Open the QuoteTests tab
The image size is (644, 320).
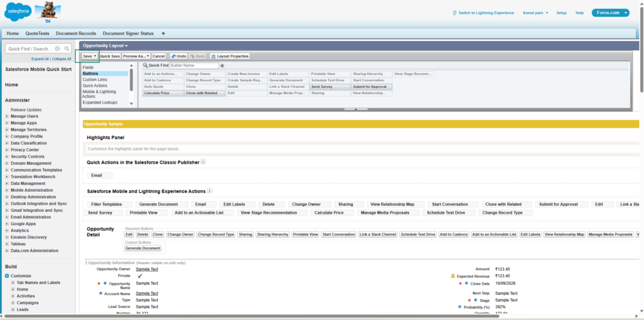[37, 33]
